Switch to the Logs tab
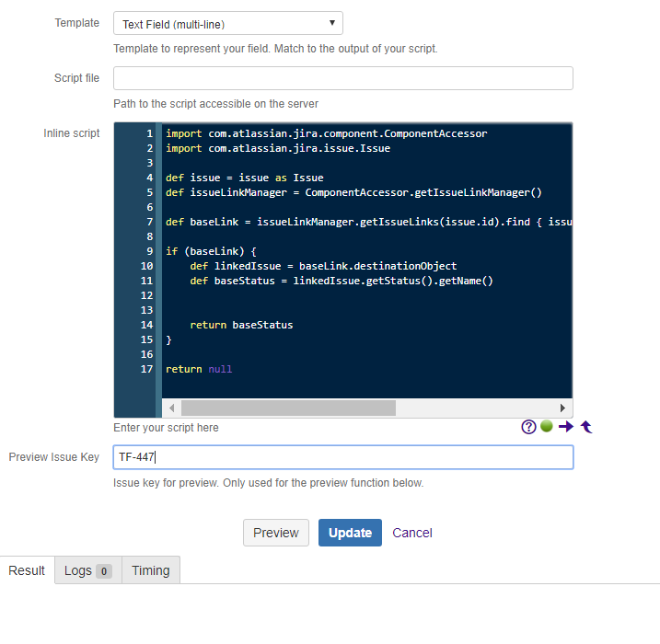The width and height of the screenshot is (660, 644). click(x=88, y=570)
